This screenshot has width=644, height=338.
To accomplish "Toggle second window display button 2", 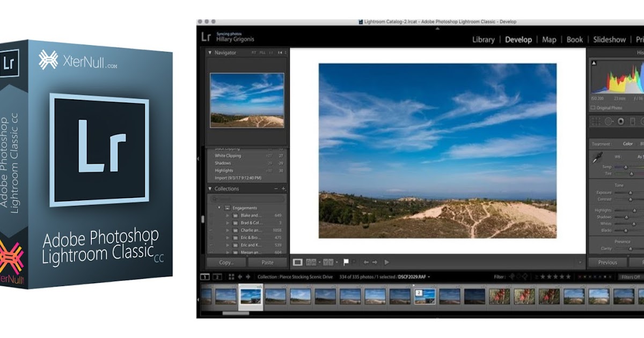I will pos(217,277).
